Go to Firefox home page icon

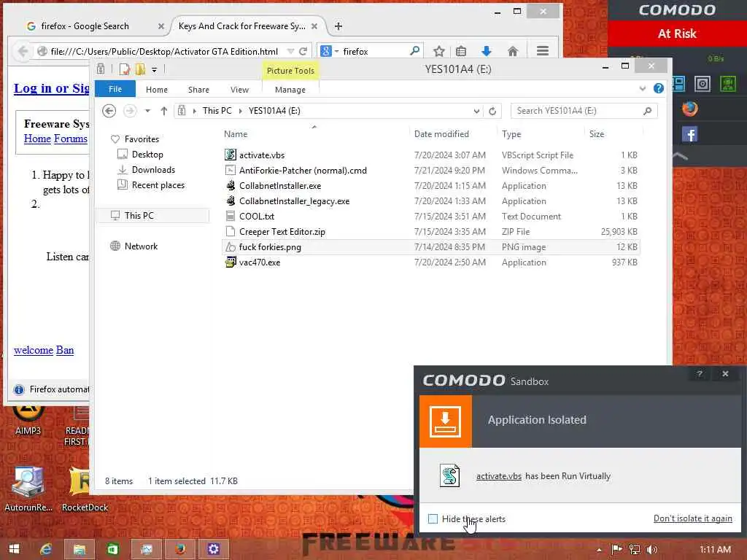(513, 51)
